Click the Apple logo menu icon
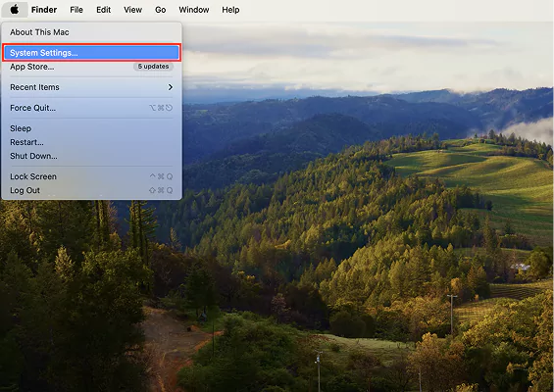 (15, 10)
